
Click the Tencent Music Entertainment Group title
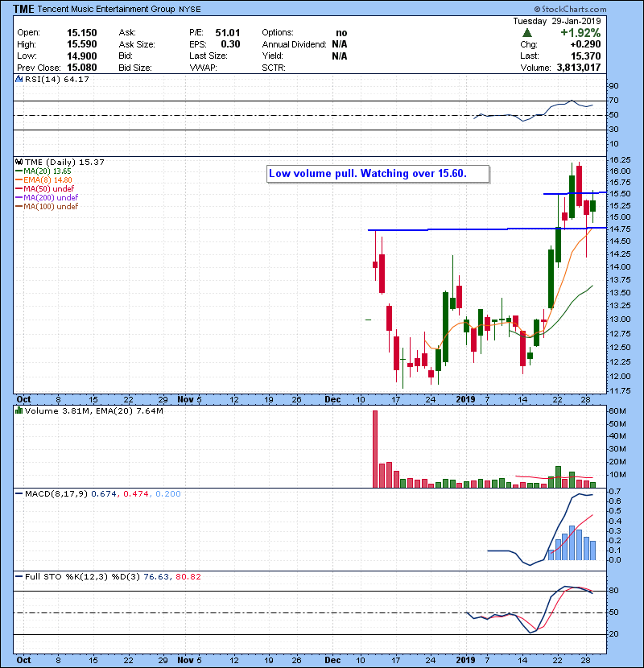pos(106,9)
